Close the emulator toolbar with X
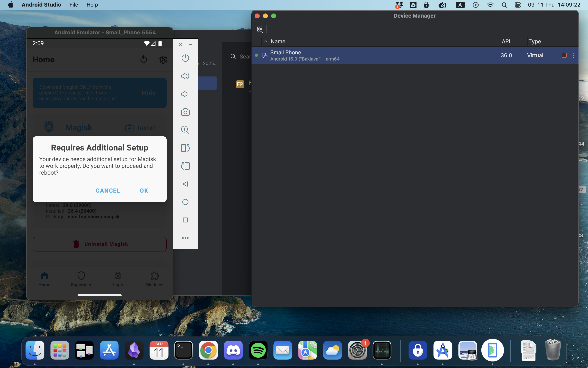Screen dimensions: 588x368 point(180,45)
